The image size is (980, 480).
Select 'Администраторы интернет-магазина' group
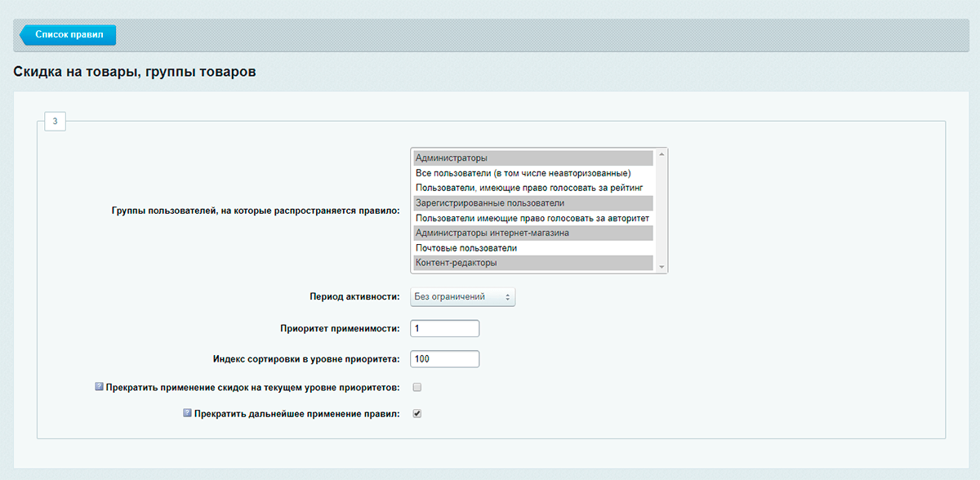coord(532,233)
